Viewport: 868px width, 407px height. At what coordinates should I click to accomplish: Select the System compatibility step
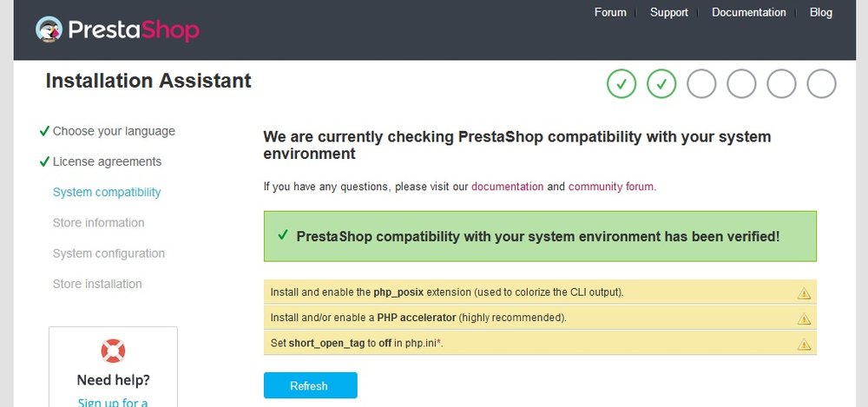[107, 193]
